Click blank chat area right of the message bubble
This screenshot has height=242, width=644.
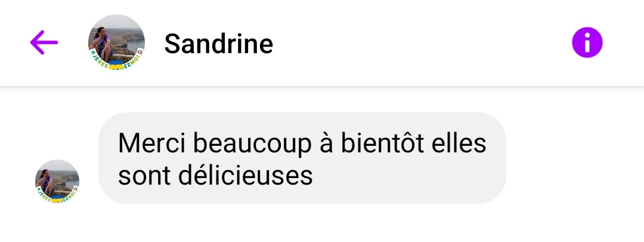click(575, 158)
